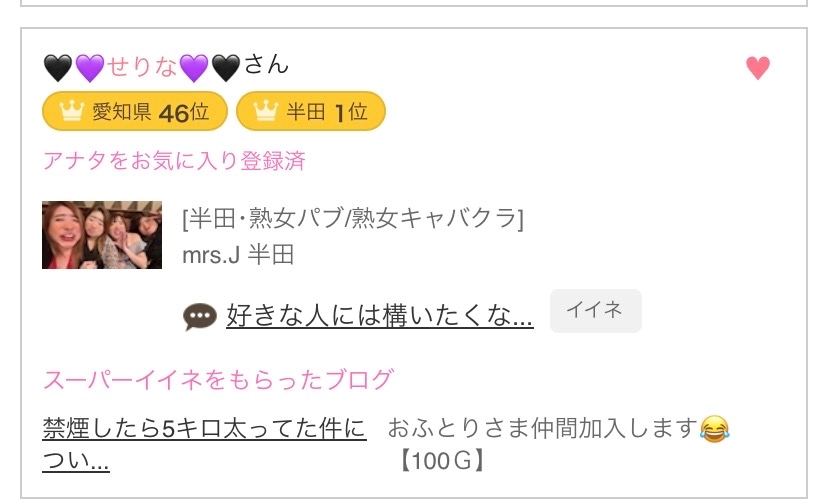
Task: Click the black heart before さん
Action: tap(226, 68)
